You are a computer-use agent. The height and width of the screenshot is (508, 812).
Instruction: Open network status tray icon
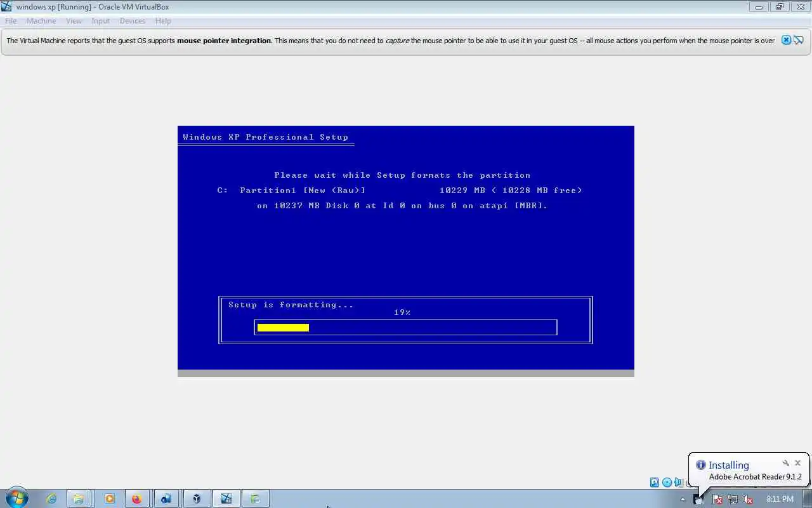coord(733,499)
